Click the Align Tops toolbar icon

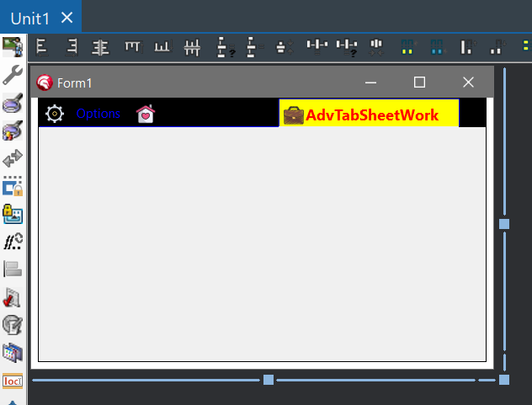(x=133, y=47)
